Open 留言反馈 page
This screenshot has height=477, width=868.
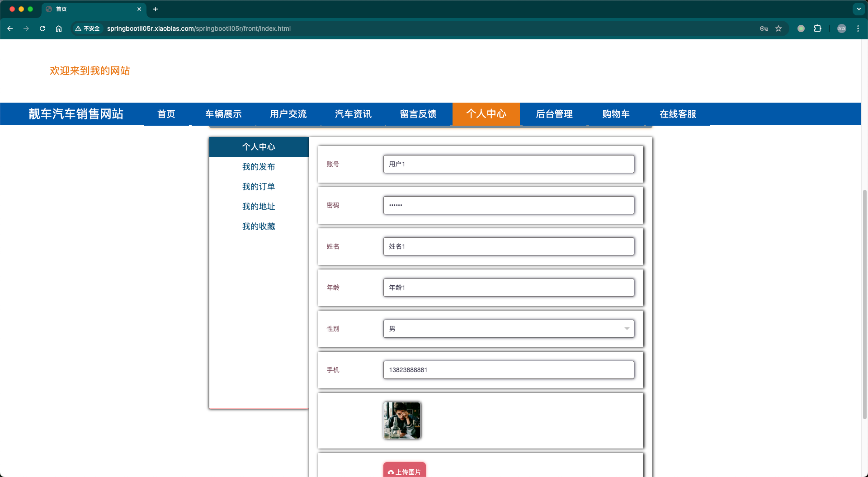[418, 114]
